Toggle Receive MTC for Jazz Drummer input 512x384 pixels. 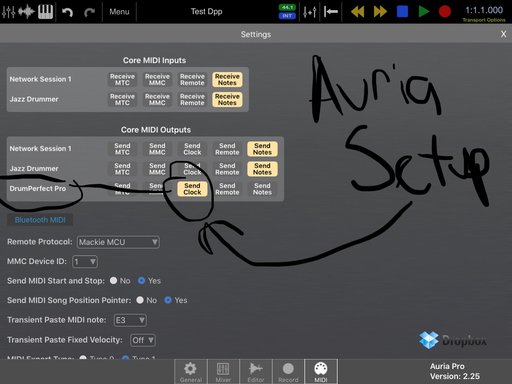[x=122, y=100]
